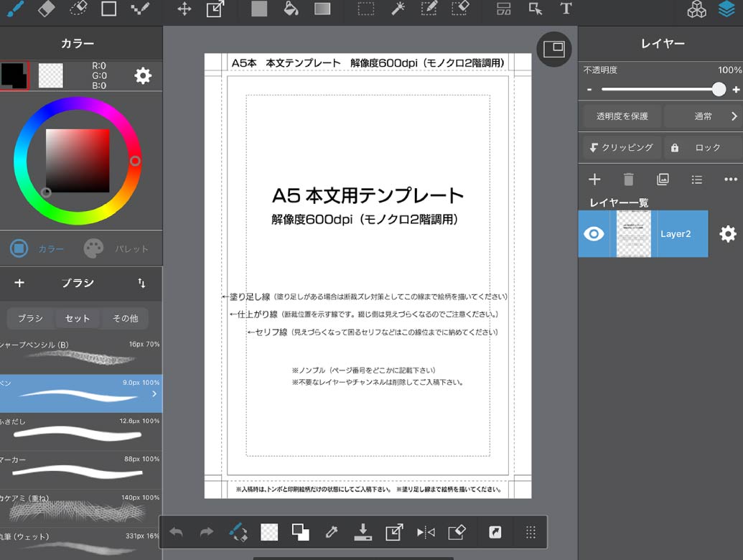Open the 通常 blend mode dropdown
Viewport: 743px width, 560px height.
[704, 116]
